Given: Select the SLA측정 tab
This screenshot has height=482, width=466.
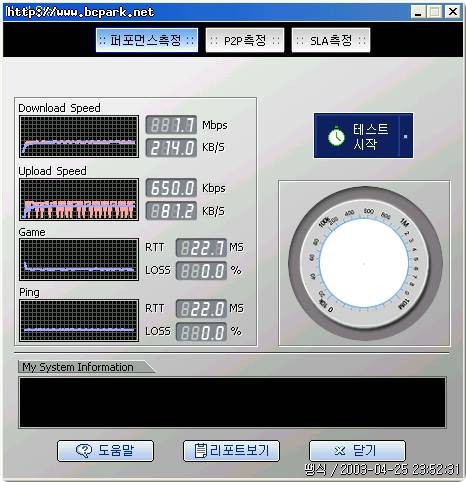Looking at the screenshot, I should tap(331, 40).
